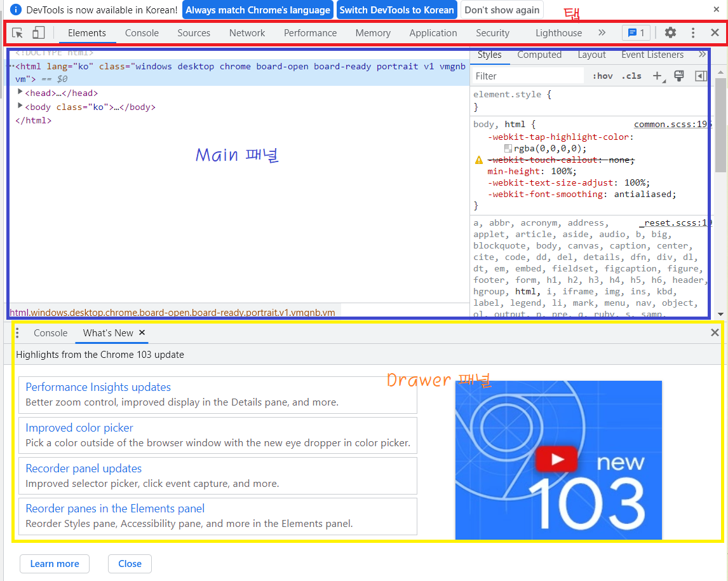Click the warning icon beside -webkit-touch-callout

pyautogui.click(x=479, y=160)
